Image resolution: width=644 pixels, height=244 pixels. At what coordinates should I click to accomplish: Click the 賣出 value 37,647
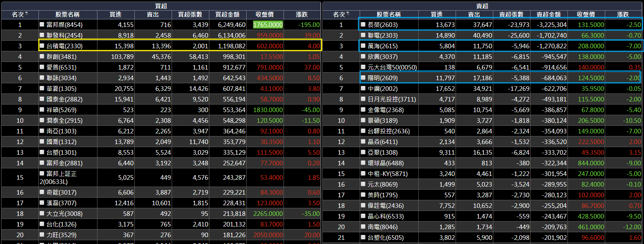(x=483, y=25)
